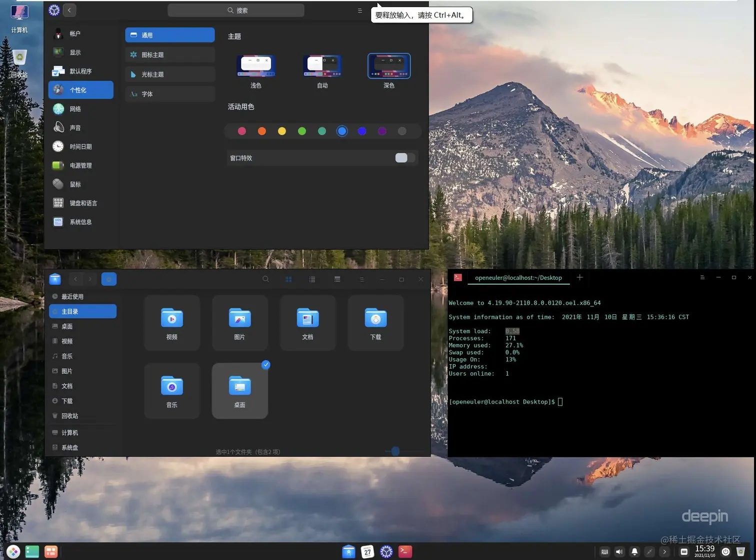
Task: Click the terminal tab openeuler@localhost
Action: point(518,278)
